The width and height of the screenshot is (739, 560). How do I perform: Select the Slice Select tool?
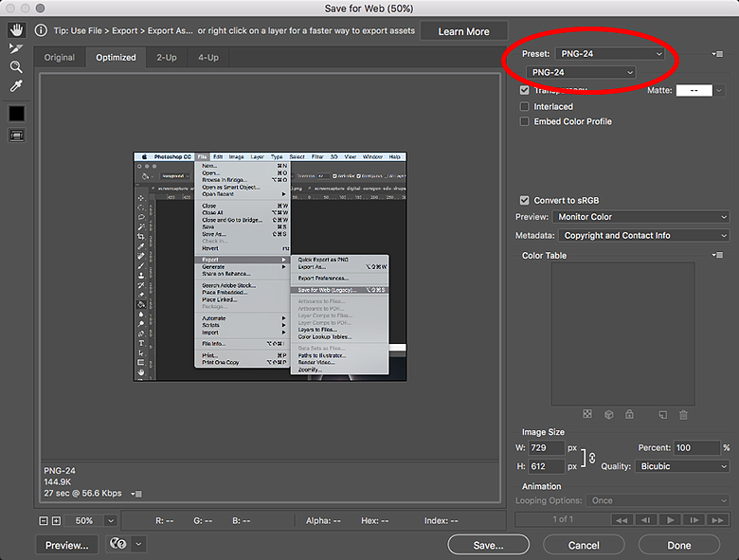[x=16, y=48]
